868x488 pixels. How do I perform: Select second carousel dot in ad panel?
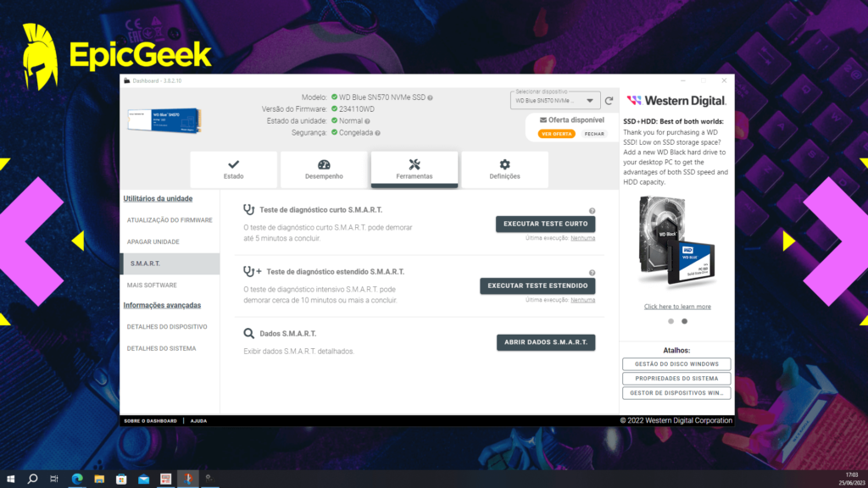[684, 321]
